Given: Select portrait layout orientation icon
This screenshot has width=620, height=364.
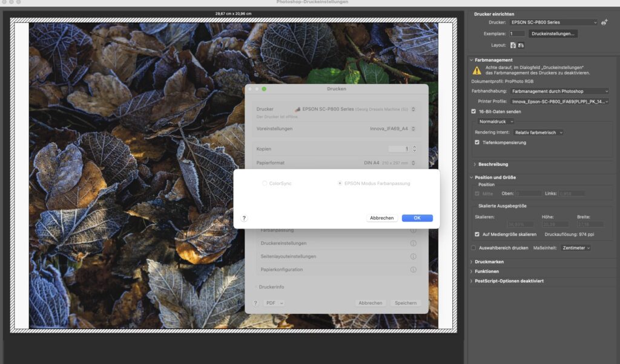Looking at the screenshot, I should click(513, 45).
